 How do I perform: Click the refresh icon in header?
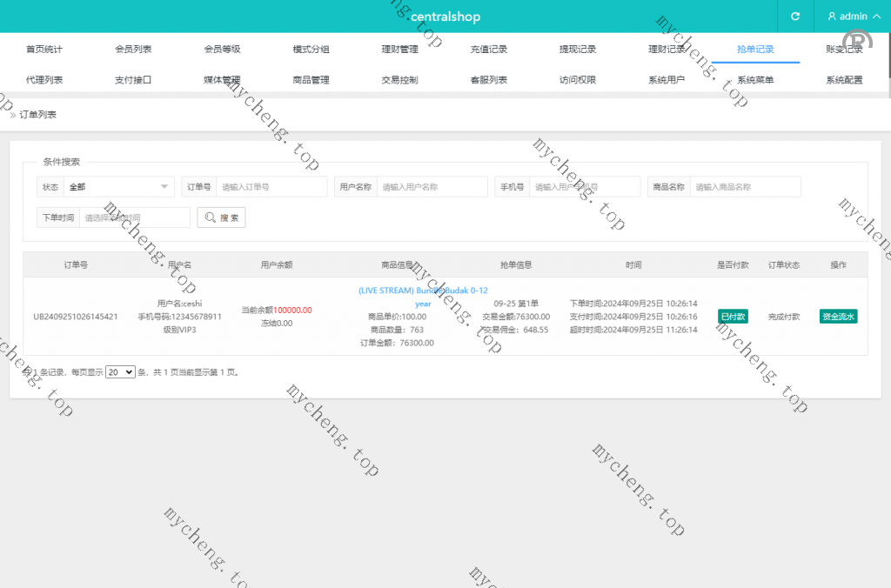794,17
